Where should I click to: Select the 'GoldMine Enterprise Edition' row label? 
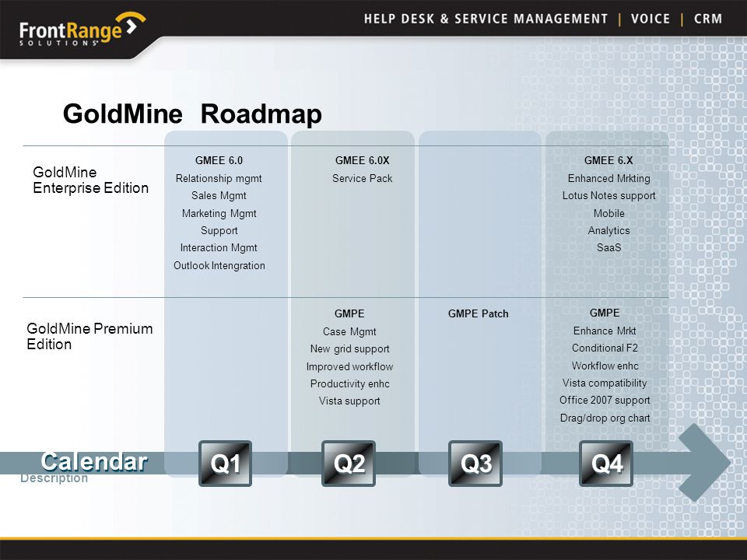point(90,180)
